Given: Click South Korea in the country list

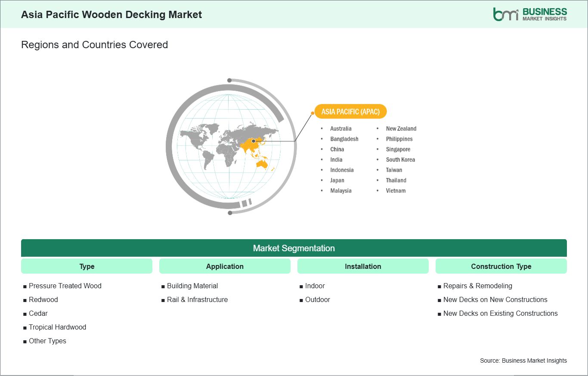Looking at the screenshot, I should click(400, 160).
